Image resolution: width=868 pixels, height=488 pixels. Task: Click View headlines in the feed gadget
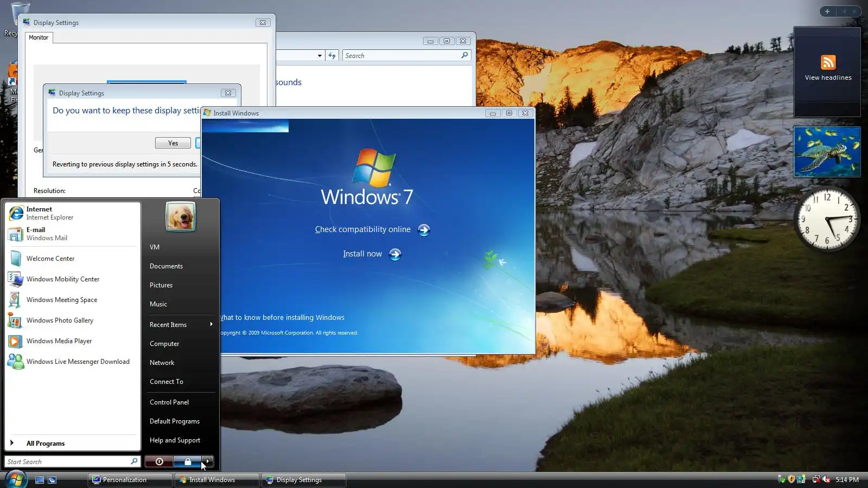coord(828,78)
